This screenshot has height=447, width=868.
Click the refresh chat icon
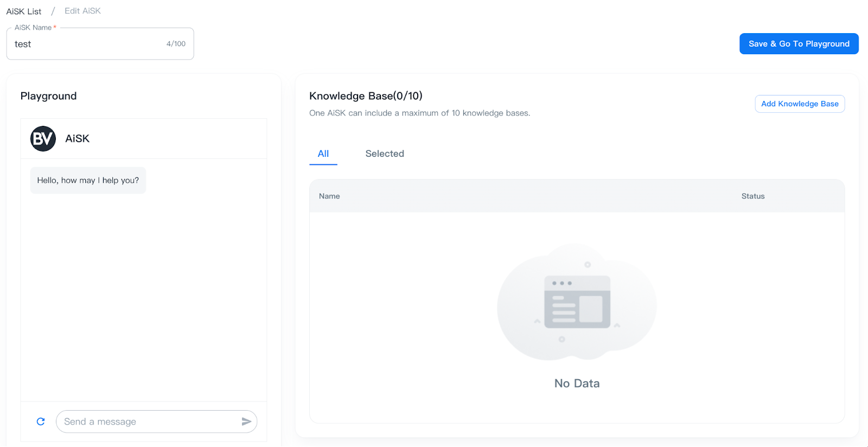(41, 422)
